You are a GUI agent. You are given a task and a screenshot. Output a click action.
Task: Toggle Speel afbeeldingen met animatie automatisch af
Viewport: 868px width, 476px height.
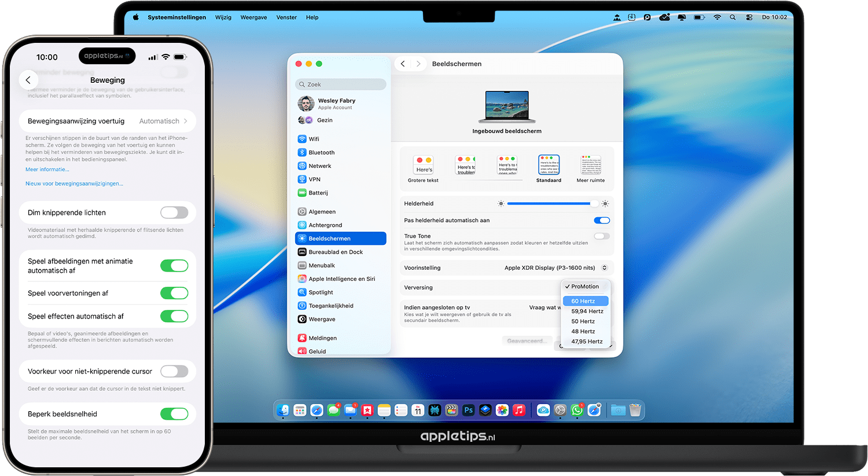coord(174,266)
